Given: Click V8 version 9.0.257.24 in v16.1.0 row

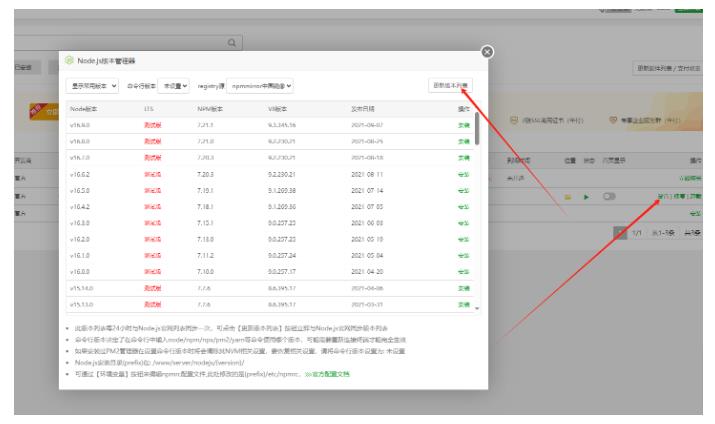Looking at the screenshot, I should pos(282,256).
